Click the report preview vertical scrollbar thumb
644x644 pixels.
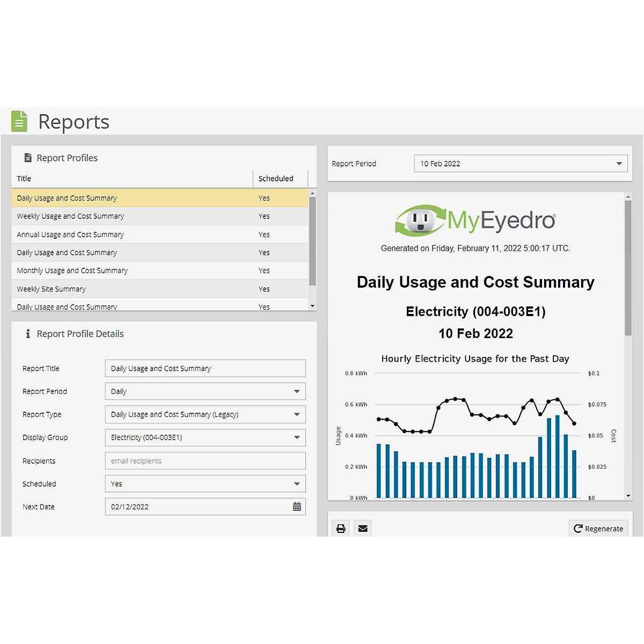coord(628,268)
